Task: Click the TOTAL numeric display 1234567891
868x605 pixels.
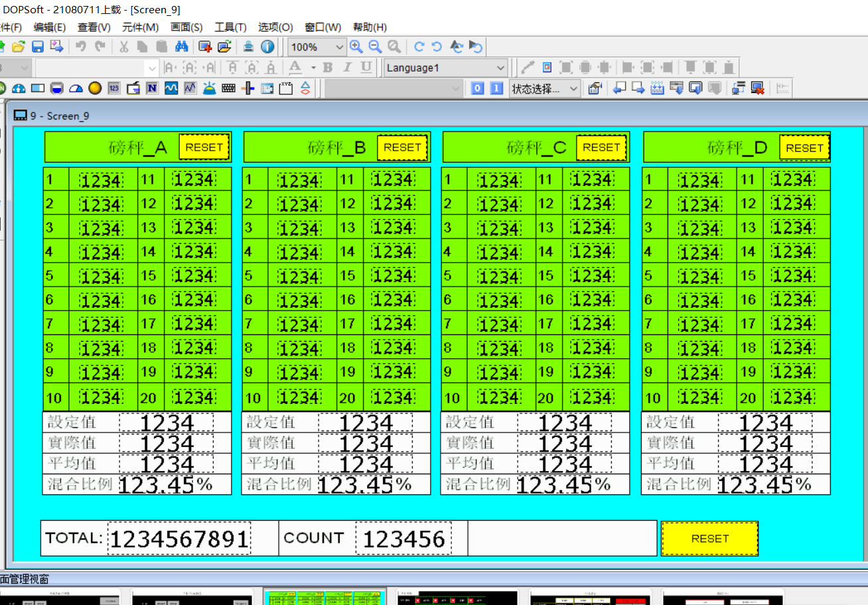Action: tap(179, 539)
